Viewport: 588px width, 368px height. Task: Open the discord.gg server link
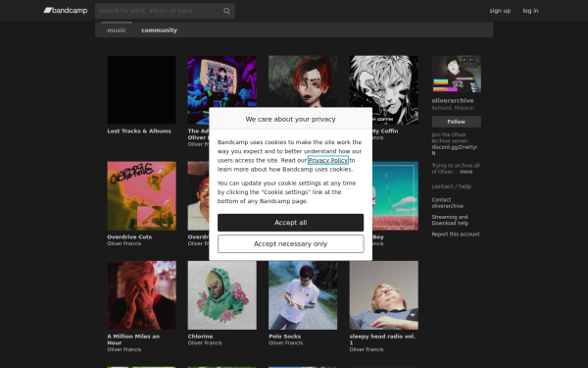[454, 150]
